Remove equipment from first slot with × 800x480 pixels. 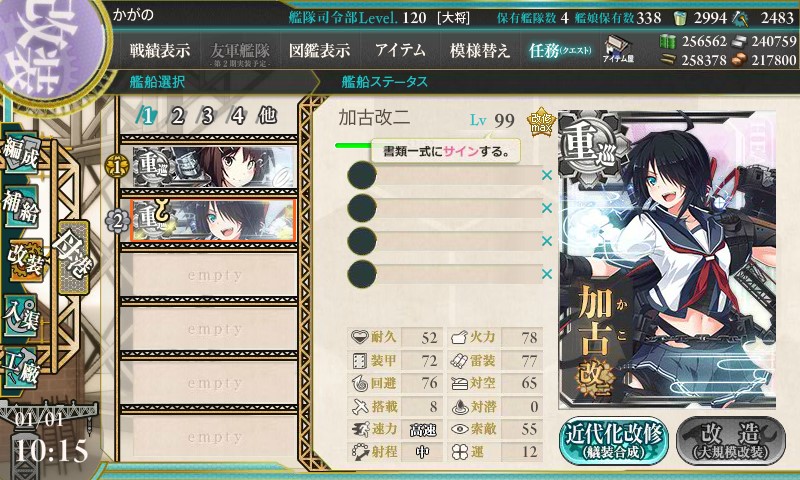pyautogui.click(x=547, y=175)
